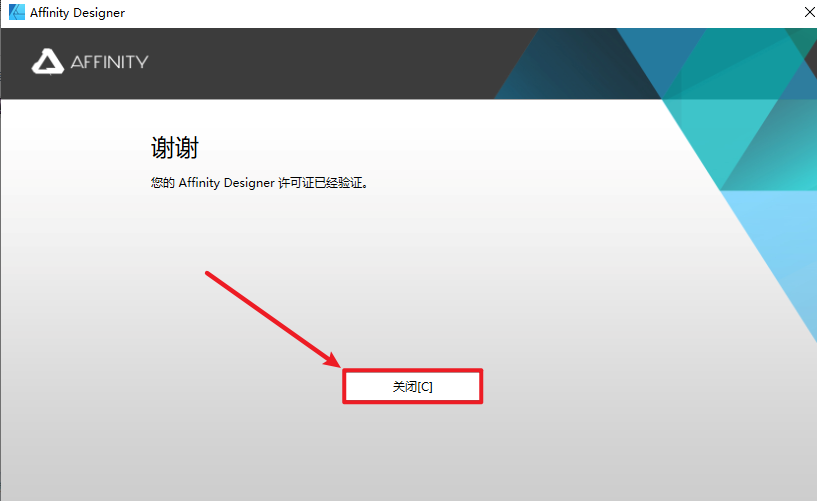Click the license verified message text
The height and width of the screenshot is (501, 817).
(x=259, y=183)
